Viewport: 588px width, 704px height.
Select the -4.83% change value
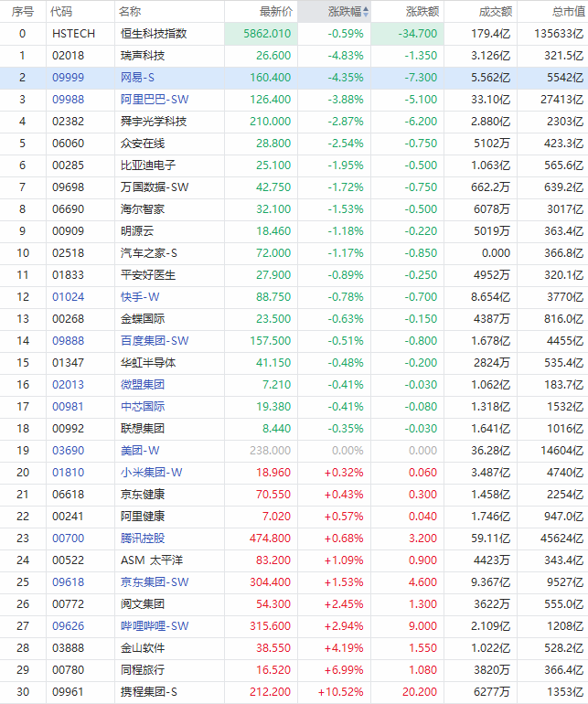(x=346, y=56)
